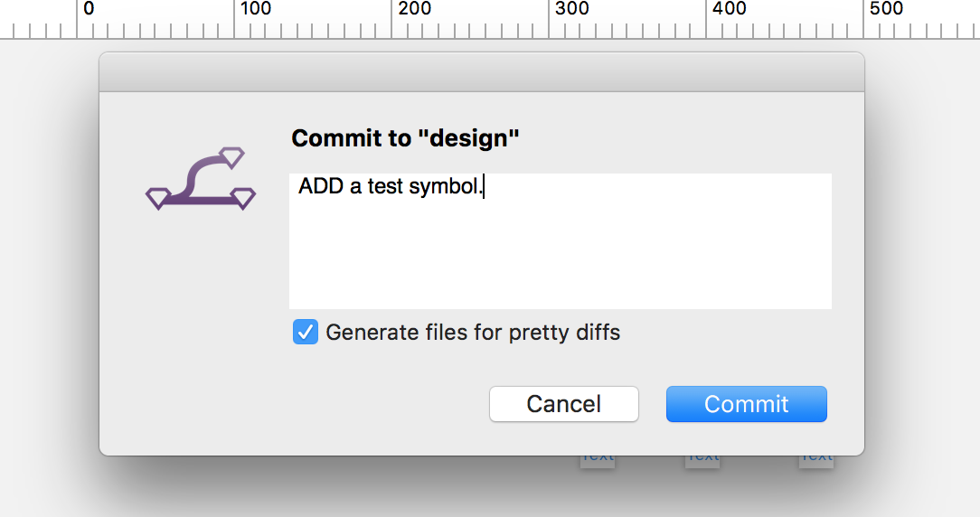
Task: Click the dialog's gray title bar
Action: [482, 72]
